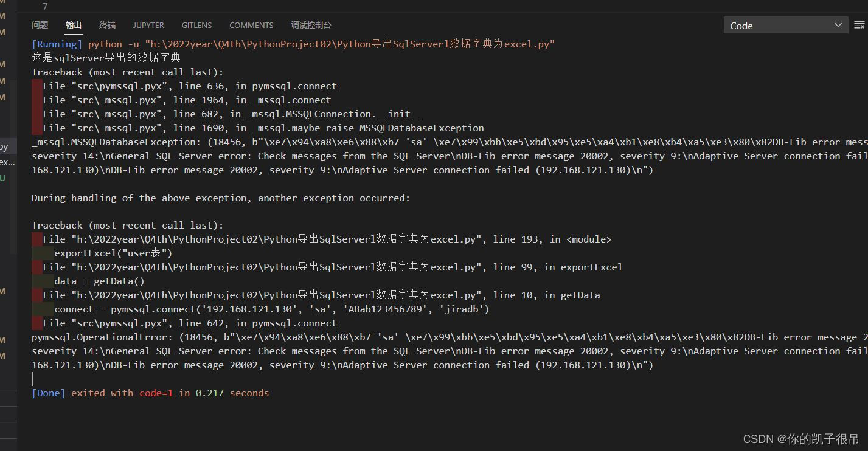The image size is (868, 451).
Task: Click the '[Done] exited with code=1' line
Action: click(x=150, y=393)
